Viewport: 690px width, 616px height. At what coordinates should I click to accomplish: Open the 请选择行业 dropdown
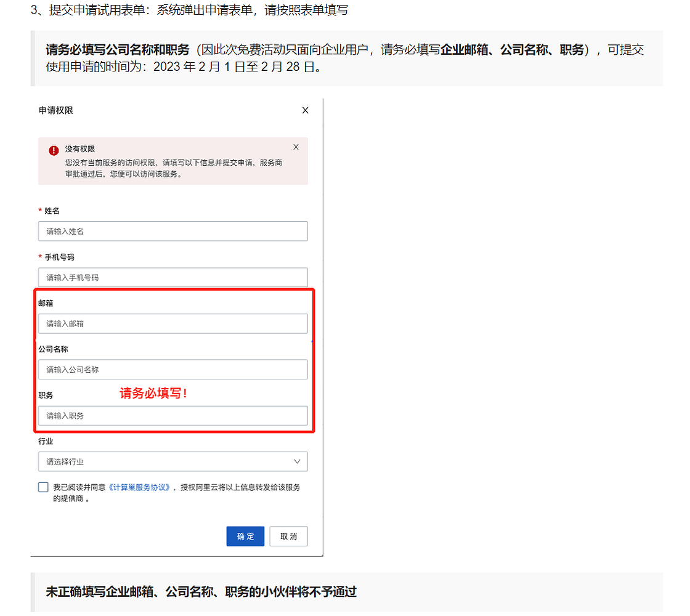(172, 461)
